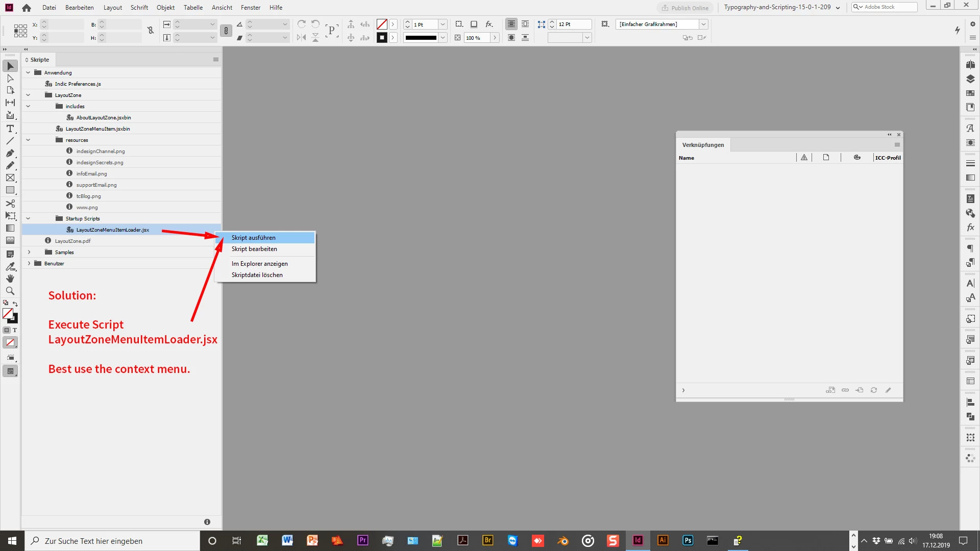Image resolution: width=980 pixels, height=551 pixels.
Task: Choose Skript ausführen from context menu
Action: click(x=254, y=238)
